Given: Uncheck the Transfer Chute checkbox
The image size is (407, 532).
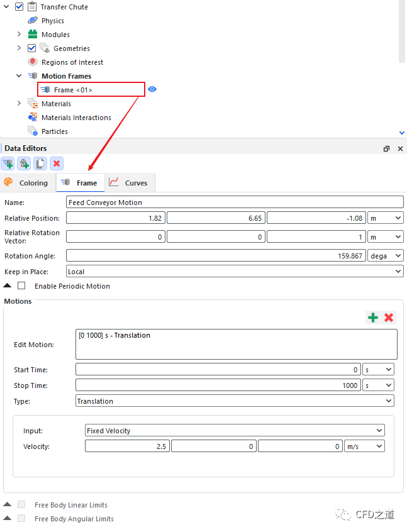Looking at the screenshot, I should [19, 7].
